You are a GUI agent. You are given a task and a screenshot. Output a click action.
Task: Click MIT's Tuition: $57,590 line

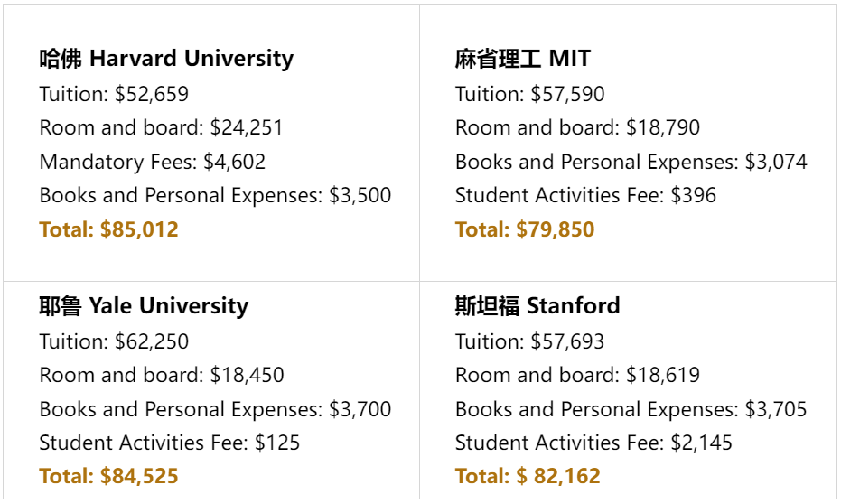530,94
